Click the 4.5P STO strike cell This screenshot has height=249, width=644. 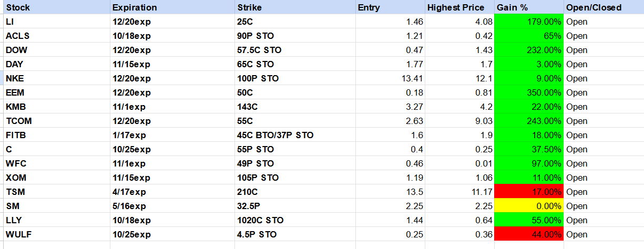pyautogui.click(x=295, y=234)
